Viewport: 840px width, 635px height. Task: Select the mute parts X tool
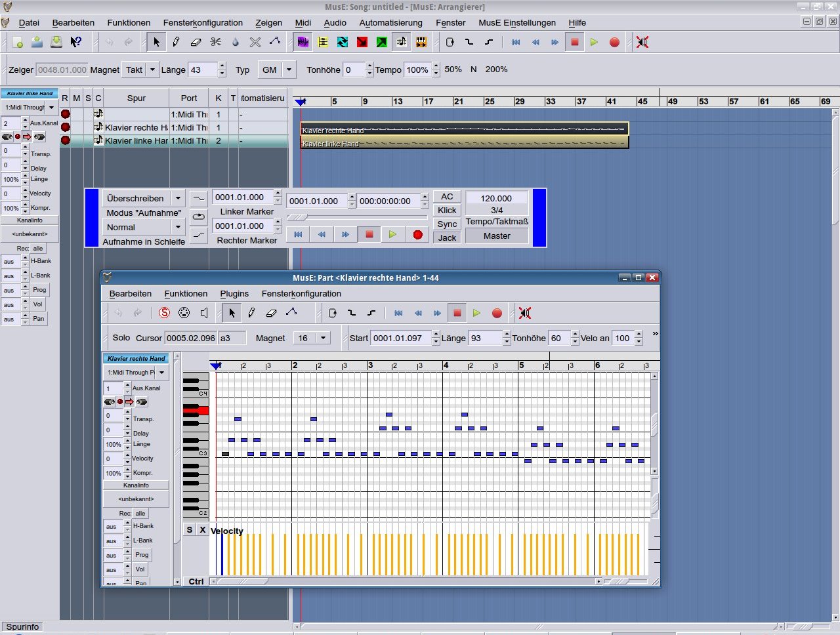click(255, 42)
